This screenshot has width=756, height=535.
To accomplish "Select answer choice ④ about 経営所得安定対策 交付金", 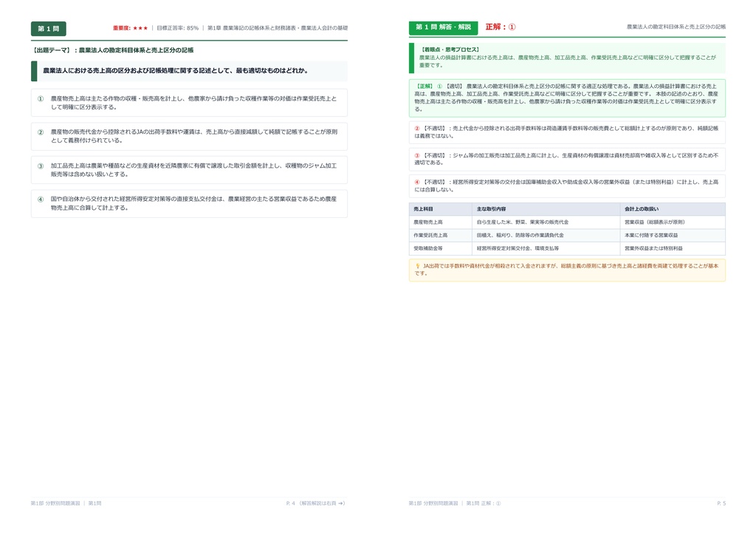I will 190,203.
